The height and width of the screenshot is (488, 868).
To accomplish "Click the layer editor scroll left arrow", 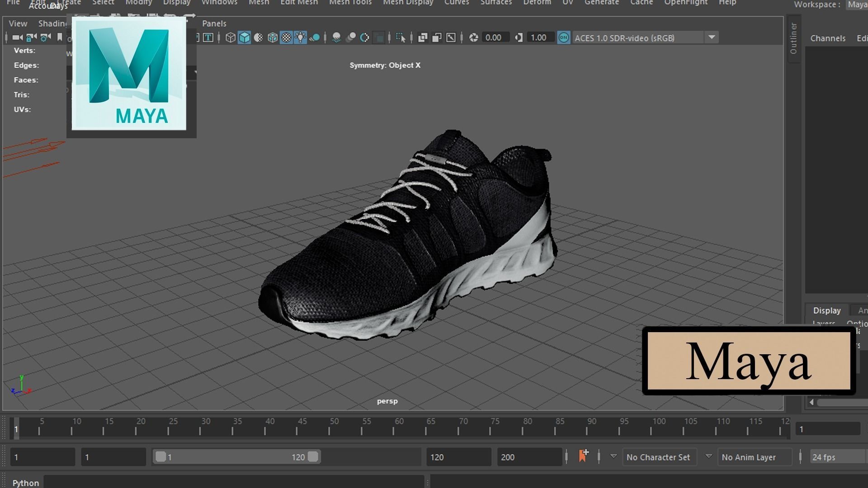I will tap(811, 402).
